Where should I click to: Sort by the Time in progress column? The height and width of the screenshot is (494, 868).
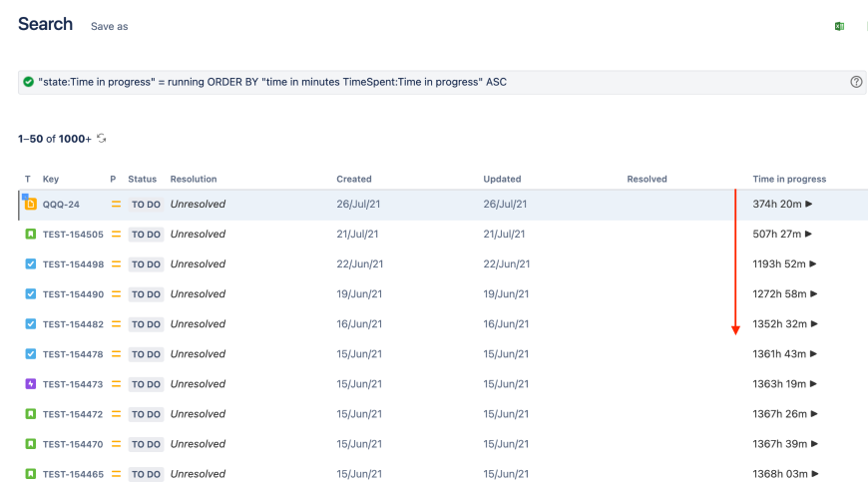tap(789, 180)
